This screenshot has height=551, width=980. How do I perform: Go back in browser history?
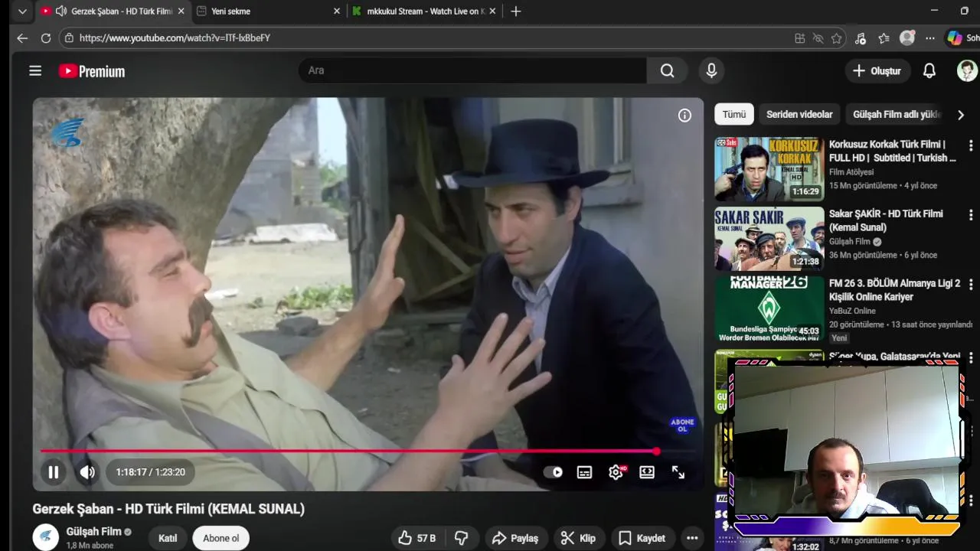pos(22,38)
